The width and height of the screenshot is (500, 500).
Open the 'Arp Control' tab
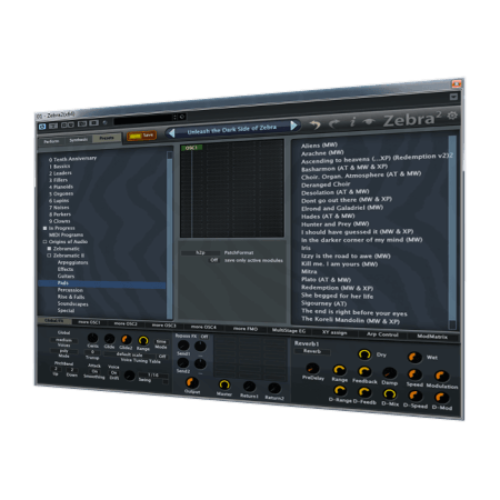coord(382,334)
